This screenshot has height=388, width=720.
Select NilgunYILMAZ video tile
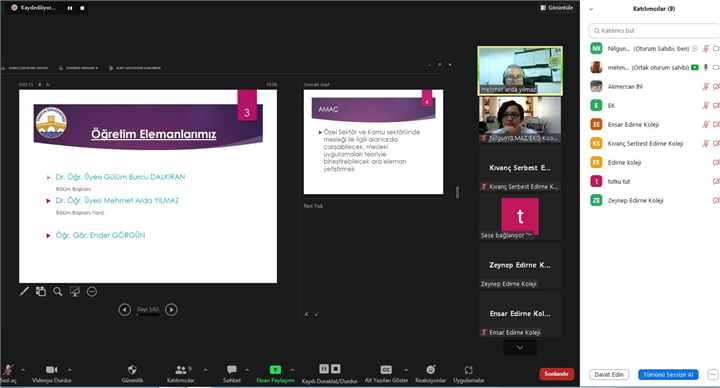click(x=520, y=120)
